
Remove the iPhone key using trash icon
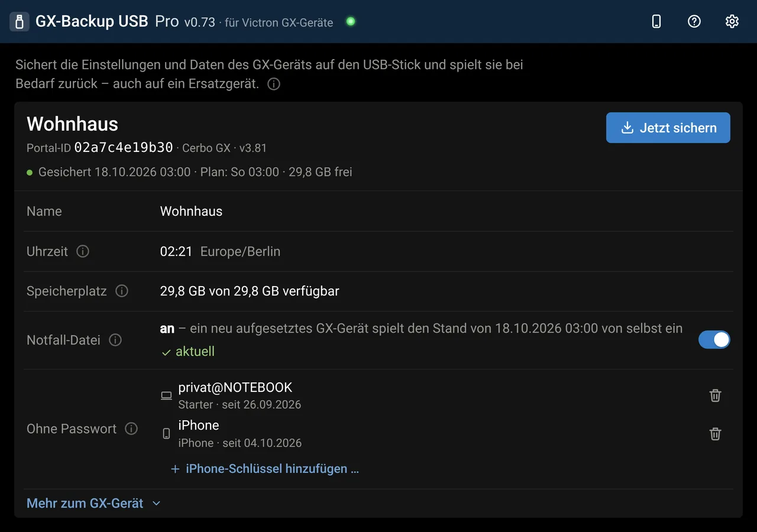715,434
